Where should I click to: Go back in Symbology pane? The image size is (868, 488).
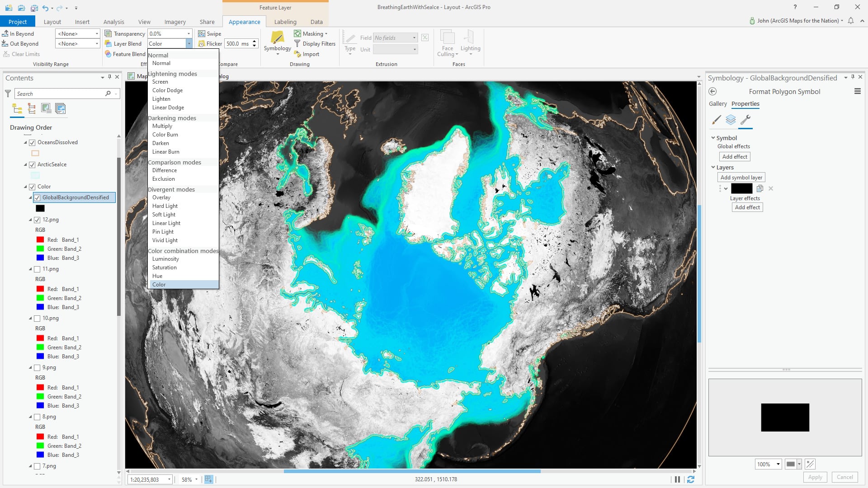coord(712,92)
